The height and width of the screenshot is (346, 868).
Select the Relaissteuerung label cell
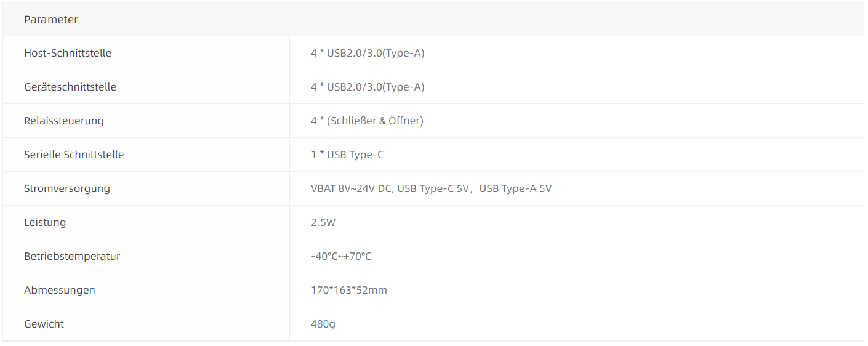(64, 121)
